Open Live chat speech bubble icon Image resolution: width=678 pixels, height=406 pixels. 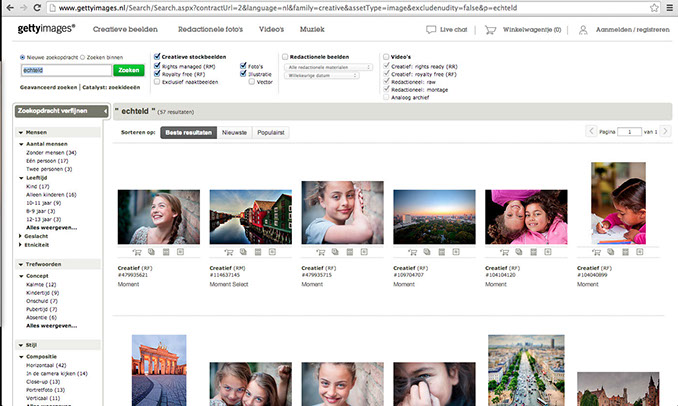tap(430, 30)
